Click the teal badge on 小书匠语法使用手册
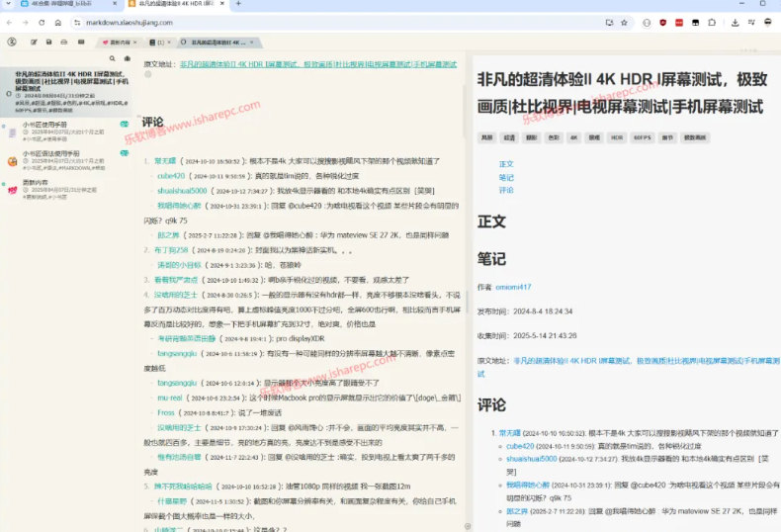Screen dimensions: 781x532 (124, 153)
